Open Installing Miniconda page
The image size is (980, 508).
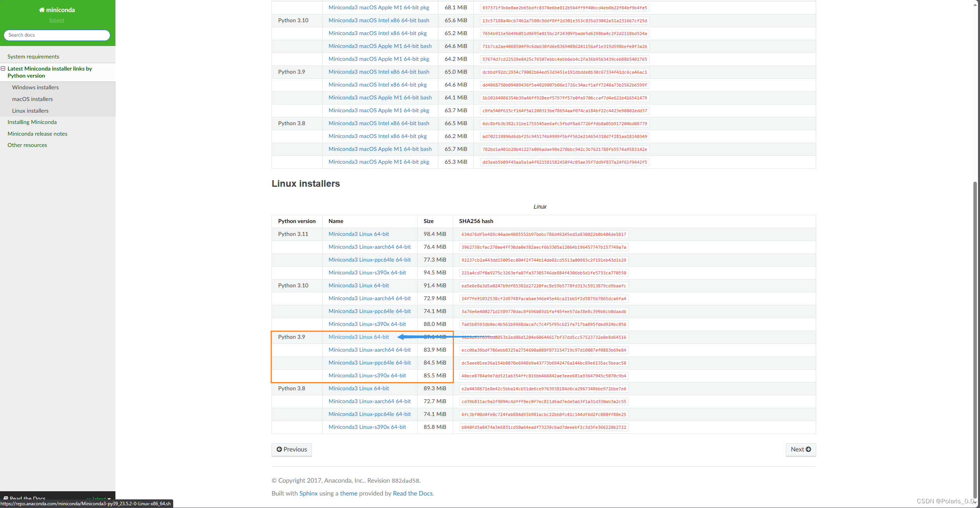pyautogui.click(x=32, y=122)
